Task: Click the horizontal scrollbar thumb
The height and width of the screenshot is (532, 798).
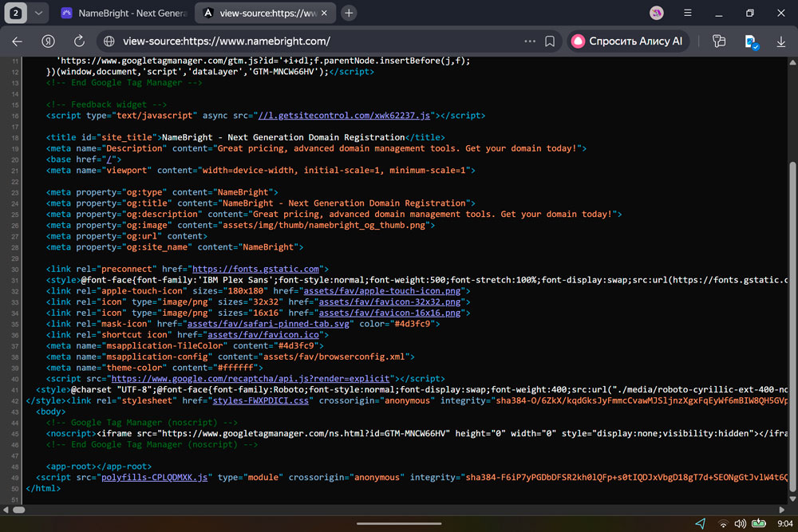Action: click(x=19, y=510)
